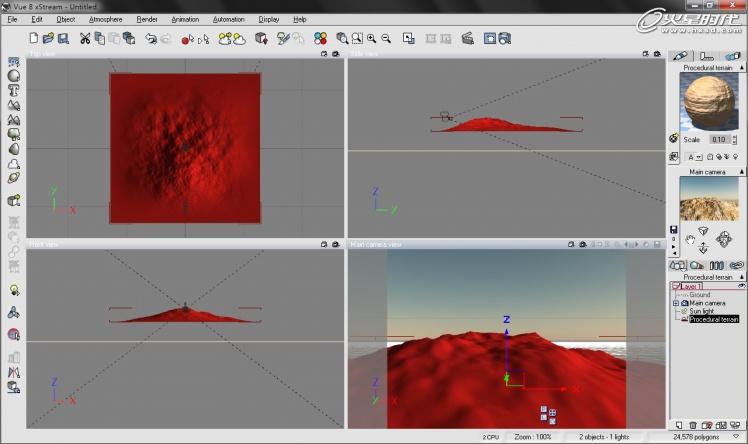Screen dimensions: 748x444
Task: Click the camera rotate orbit control
Action: 723,239
